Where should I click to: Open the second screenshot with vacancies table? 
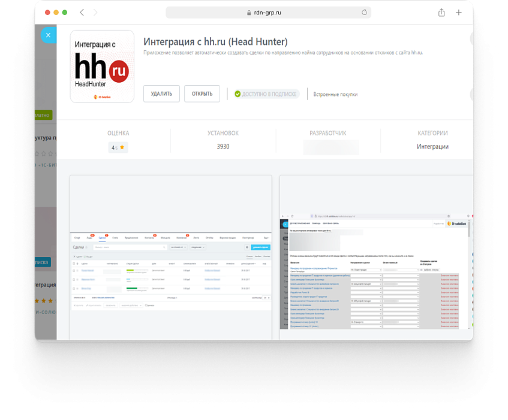point(376,258)
